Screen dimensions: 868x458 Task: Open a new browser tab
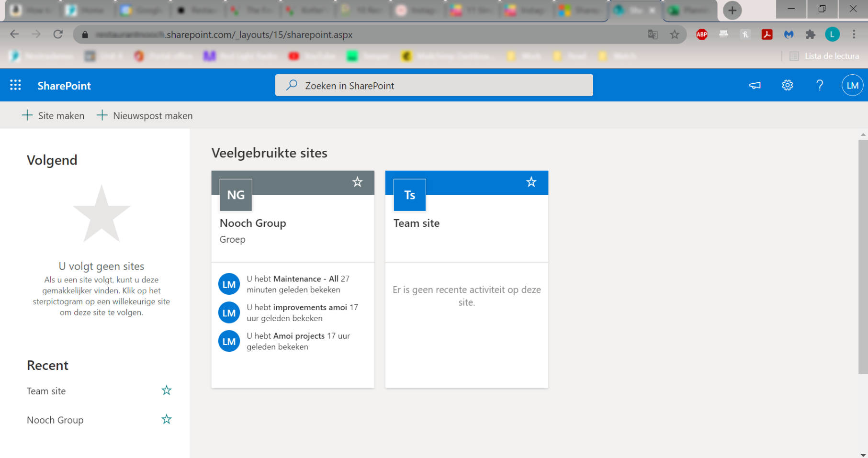732,10
